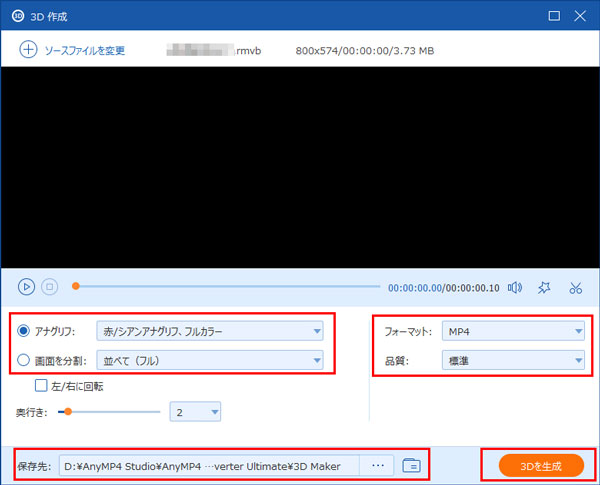This screenshot has height=485, width=600.
Task: Click the plus icon to change source file
Action: pos(28,50)
